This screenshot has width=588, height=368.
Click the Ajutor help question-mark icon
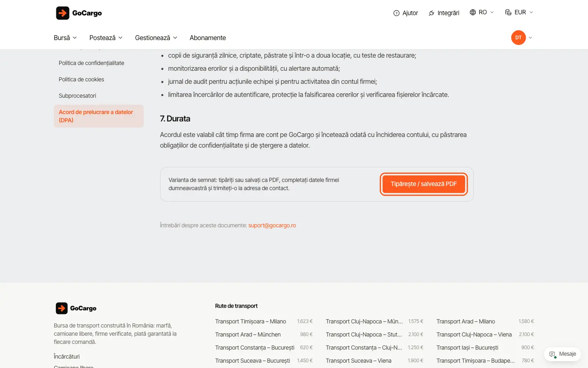click(396, 13)
